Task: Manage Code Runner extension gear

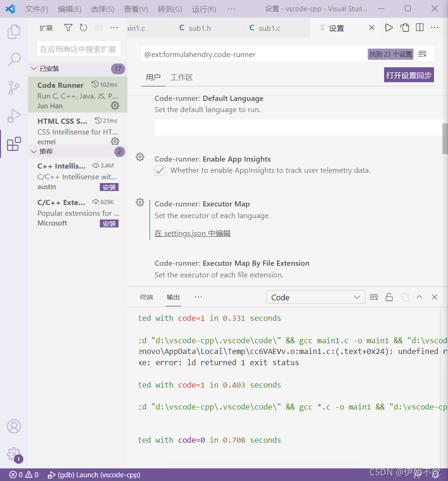Action: (x=115, y=106)
